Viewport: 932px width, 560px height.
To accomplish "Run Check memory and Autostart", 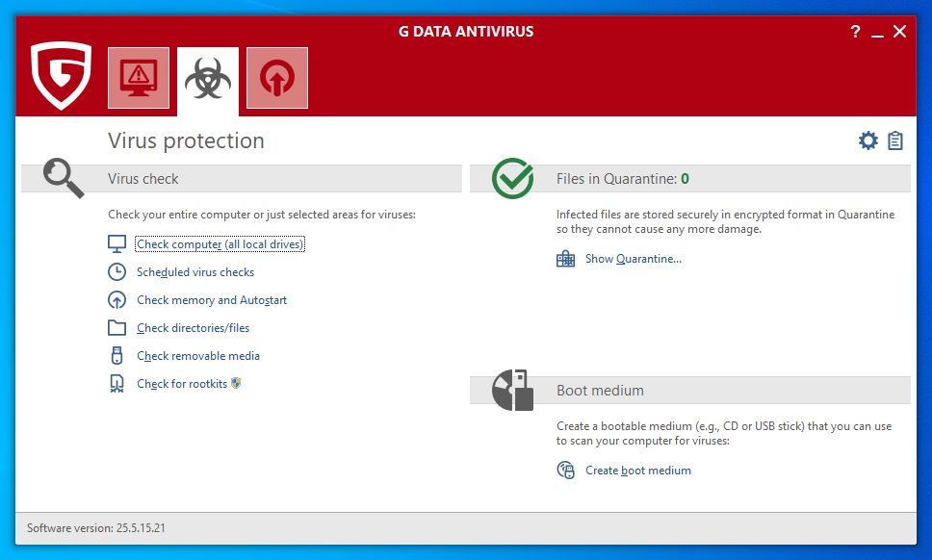I will pos(212,300).
